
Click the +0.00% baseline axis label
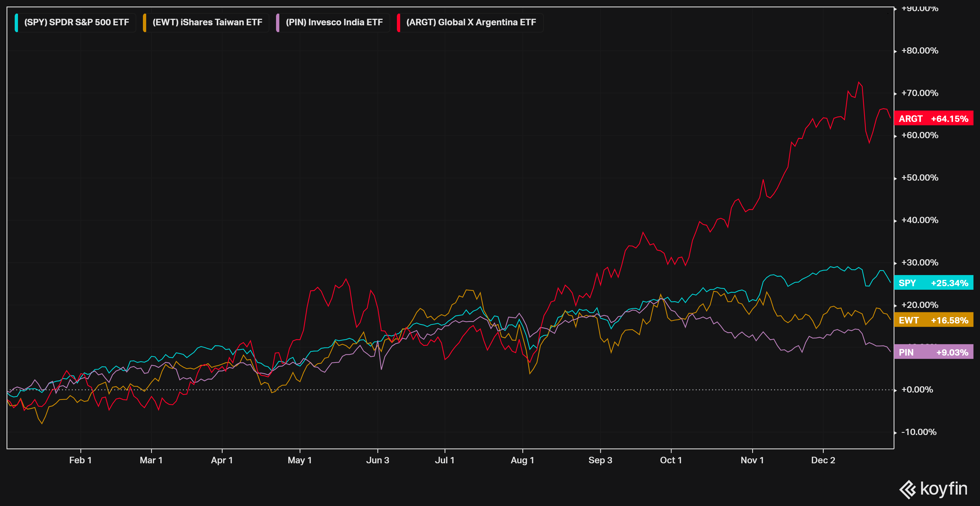(917, 389)
